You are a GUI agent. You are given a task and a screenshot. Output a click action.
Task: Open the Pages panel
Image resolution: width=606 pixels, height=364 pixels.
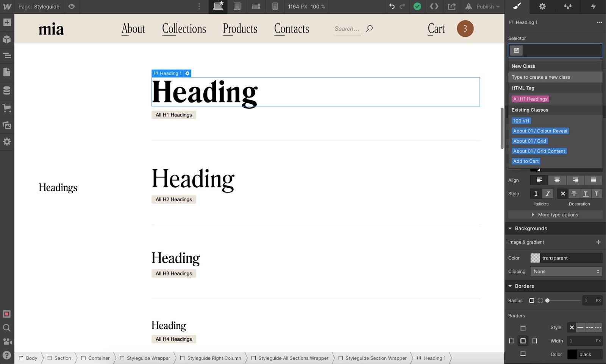pos(7,72)
